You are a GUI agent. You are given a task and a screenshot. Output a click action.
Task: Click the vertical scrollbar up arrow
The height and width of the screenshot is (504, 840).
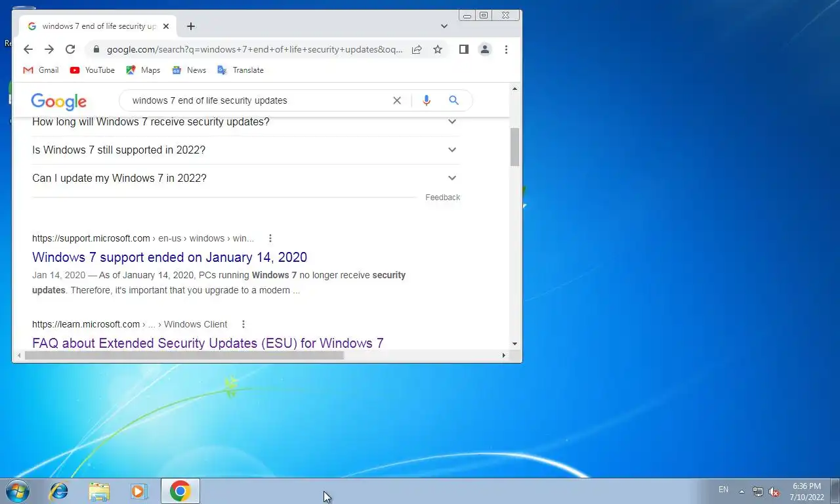coord(514,89)
